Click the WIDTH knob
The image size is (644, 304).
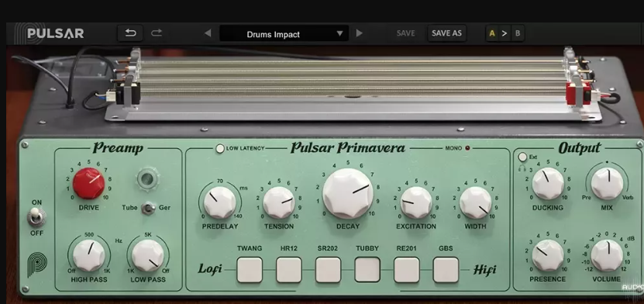(x=476, y=202)
